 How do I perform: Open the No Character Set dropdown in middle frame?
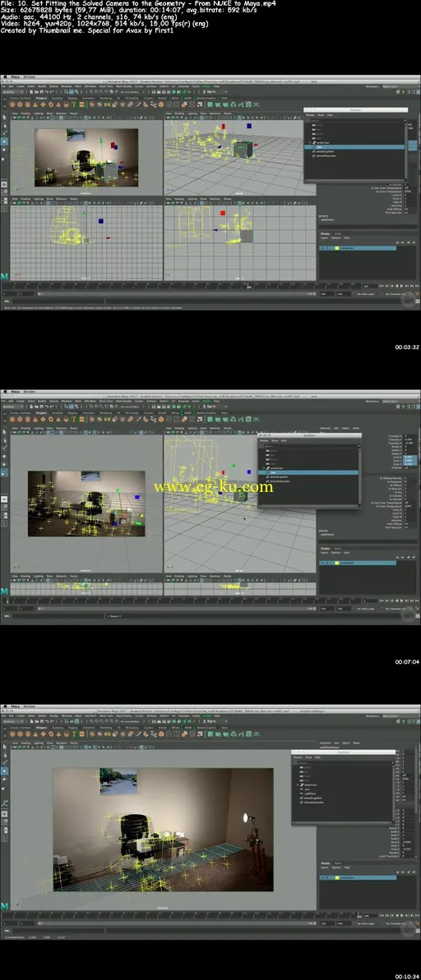coord(396,608)
